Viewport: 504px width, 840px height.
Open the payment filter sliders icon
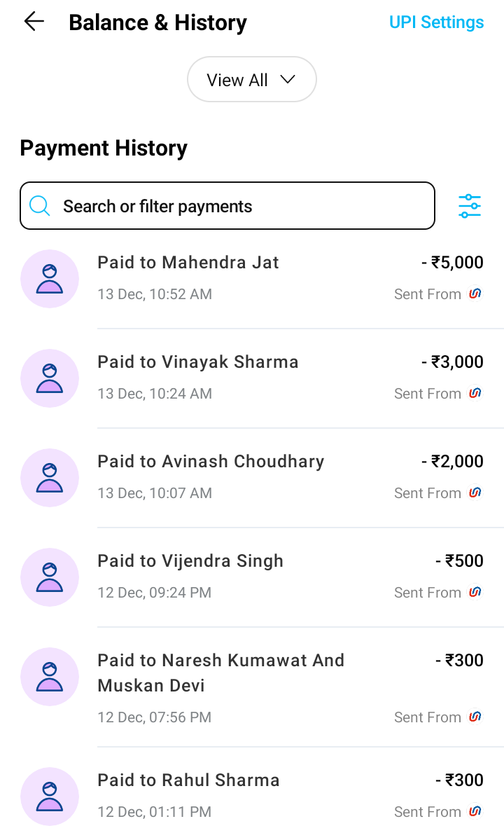click(x=470, y=206)
